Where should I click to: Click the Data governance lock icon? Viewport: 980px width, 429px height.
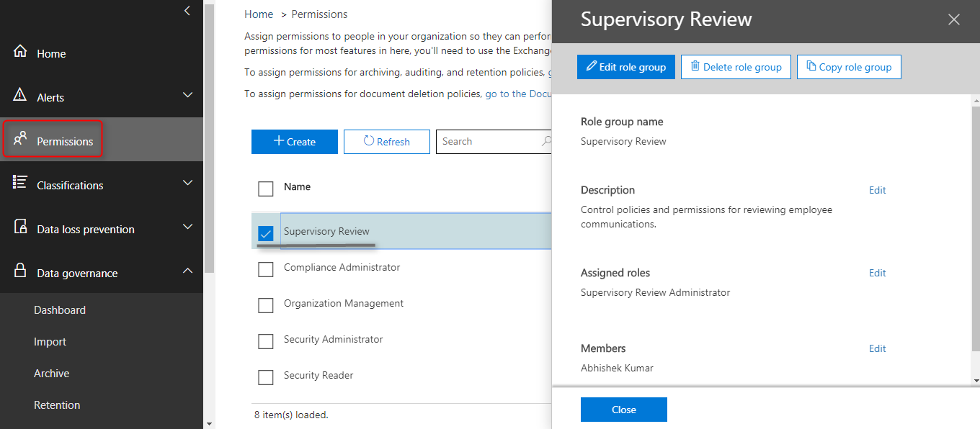click(x=20, y=271)
